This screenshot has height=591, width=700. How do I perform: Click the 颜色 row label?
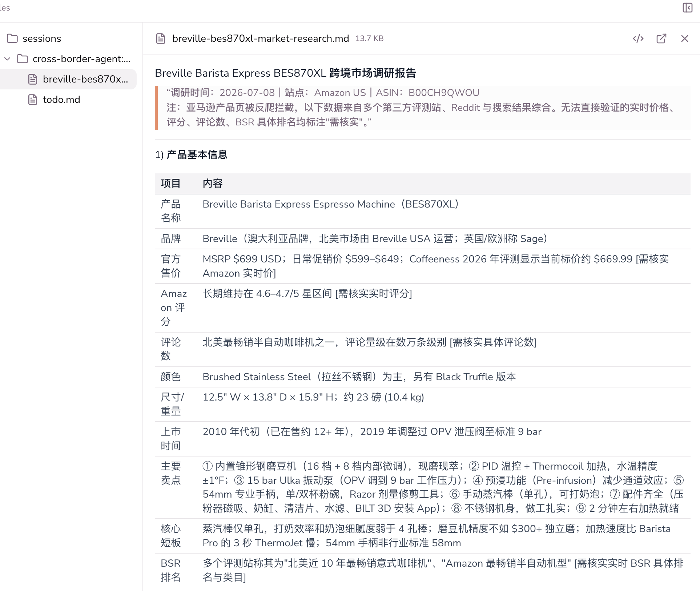171,377
